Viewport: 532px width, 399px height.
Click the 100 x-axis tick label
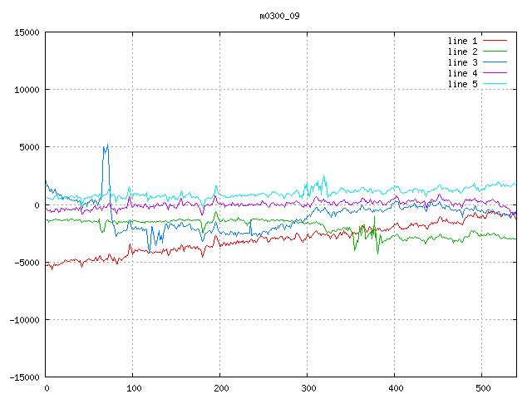(x=132, y=388)
